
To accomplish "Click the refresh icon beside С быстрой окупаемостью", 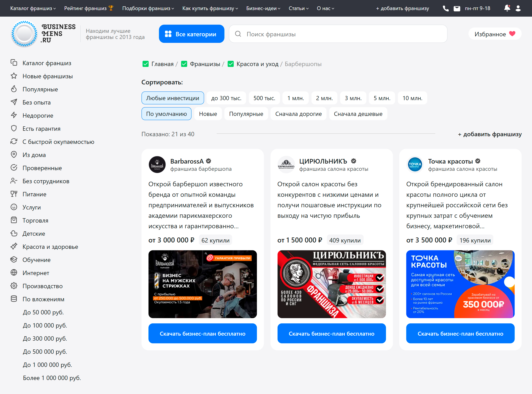I will 14,141.
